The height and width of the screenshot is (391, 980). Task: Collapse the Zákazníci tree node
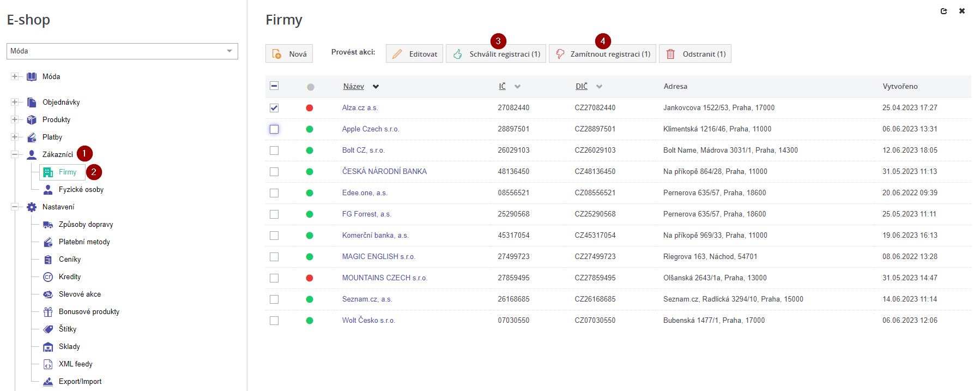(x=15, y=154)
